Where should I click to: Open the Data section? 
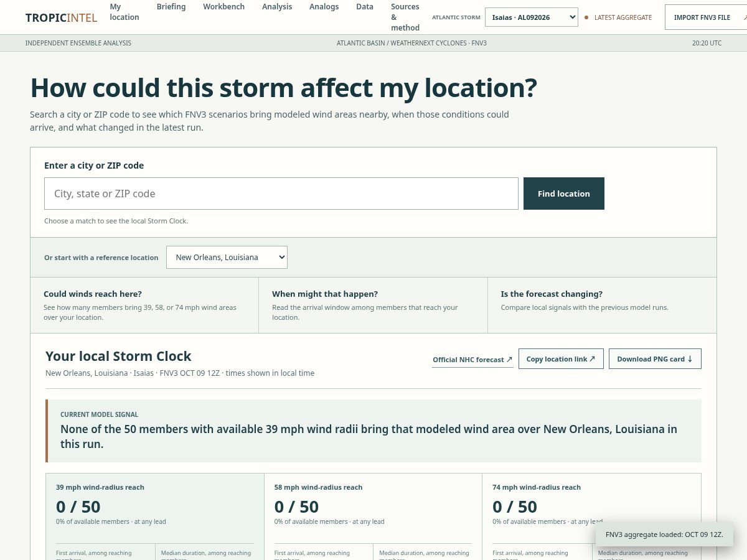[365, 7]
